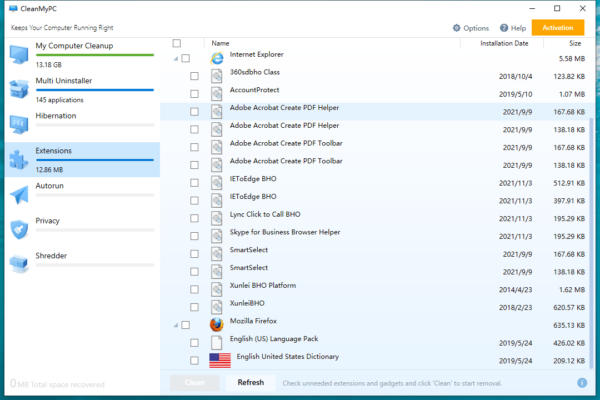Sort by Installation Date column header

504,43
